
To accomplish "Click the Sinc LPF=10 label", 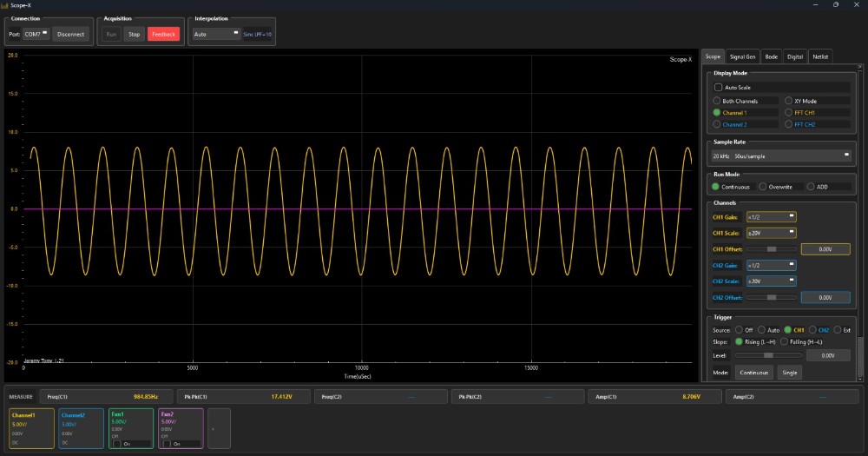I will [258, 35].
